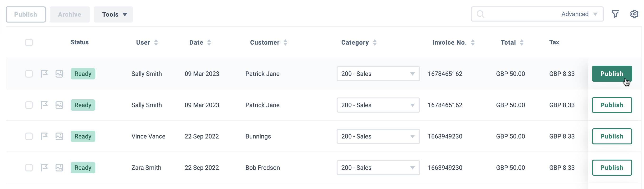Select the Zara Smith row checkbox
The width and height of the screenshot is (644, 189).
29,167
